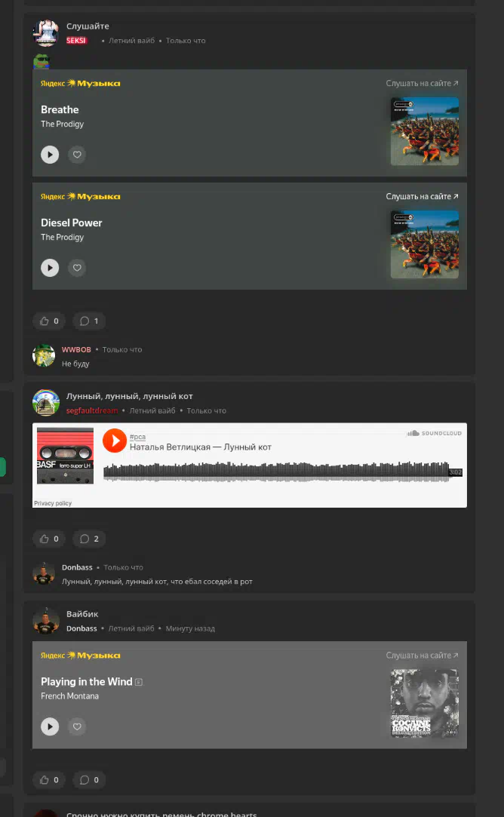The width and height of the screenshot is (504, 817).
Task: Open the SoundCloud logo link
Action: pyautogui.click(x=434, y=433)
